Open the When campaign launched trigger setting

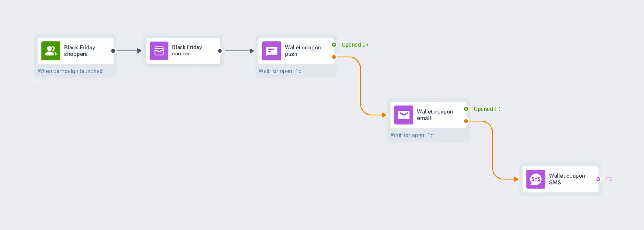click(x=70, y=71)
